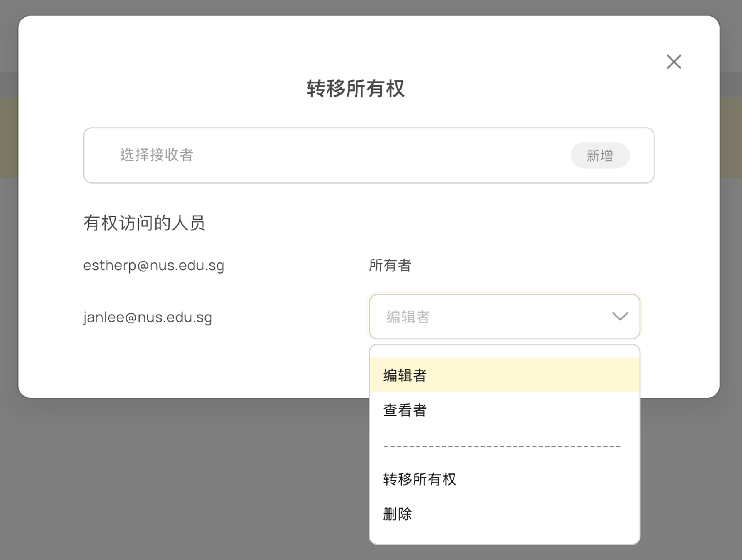
Task: Click the yellow banner strip left of dialog
Action: (9, 137)
